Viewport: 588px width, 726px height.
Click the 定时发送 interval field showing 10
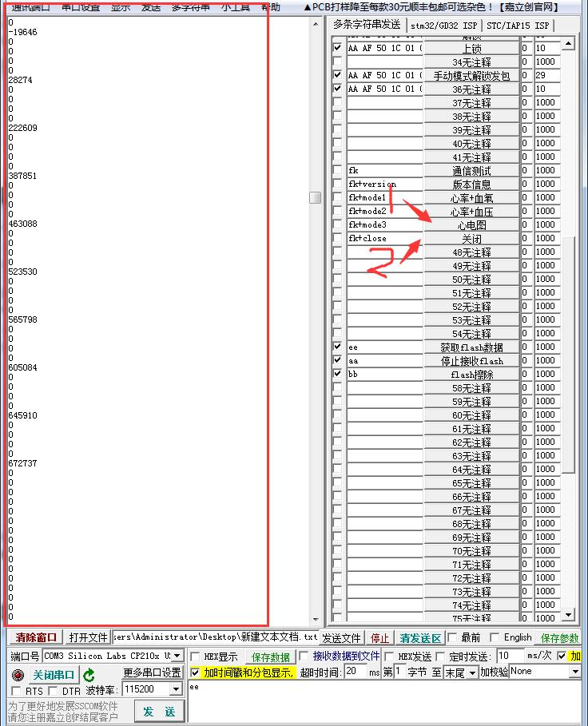(x=511, y=656)
